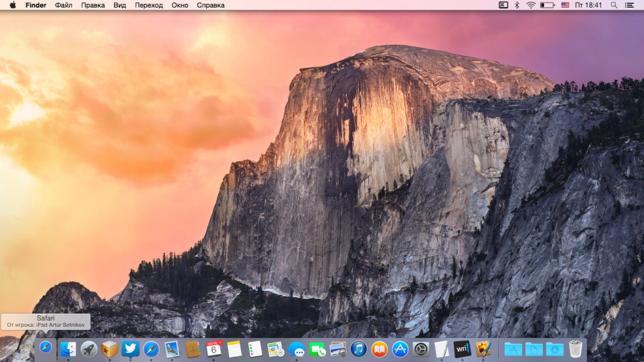The image size is (644, 362).
Task: Open the Mac App Store dock icon
Action: click(x=400, y=349)
